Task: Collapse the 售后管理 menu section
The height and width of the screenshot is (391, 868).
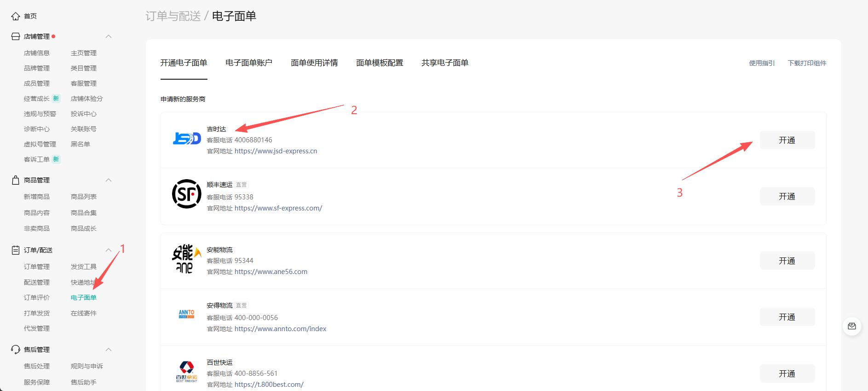Action: click(109, 350)
